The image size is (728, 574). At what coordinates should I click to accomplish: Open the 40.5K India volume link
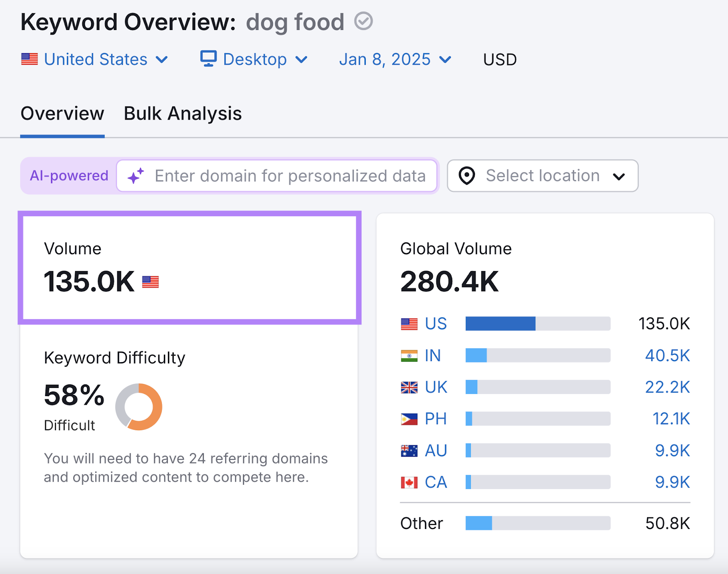(x=667, y=356)
